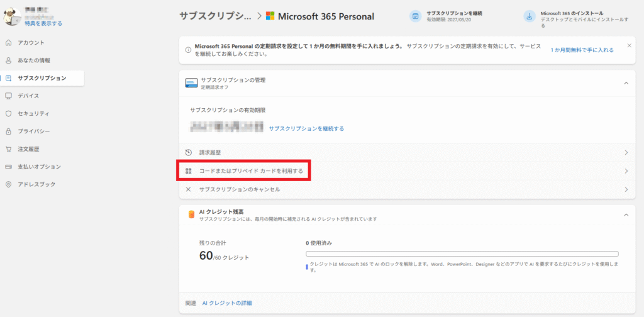Click the サブスクリプションを継続する link
The height and width of the screenshot is (317, 644).
point(306,128)
